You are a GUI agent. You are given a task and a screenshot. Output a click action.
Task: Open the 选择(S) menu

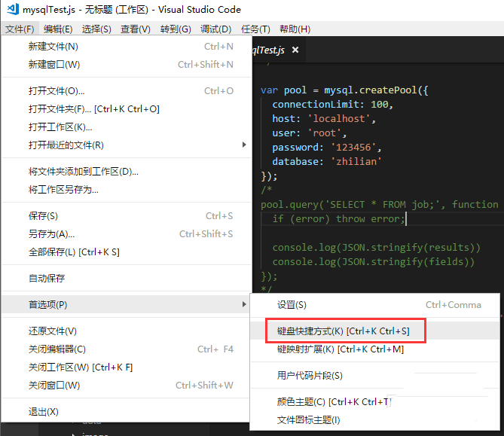pos(96,29)
